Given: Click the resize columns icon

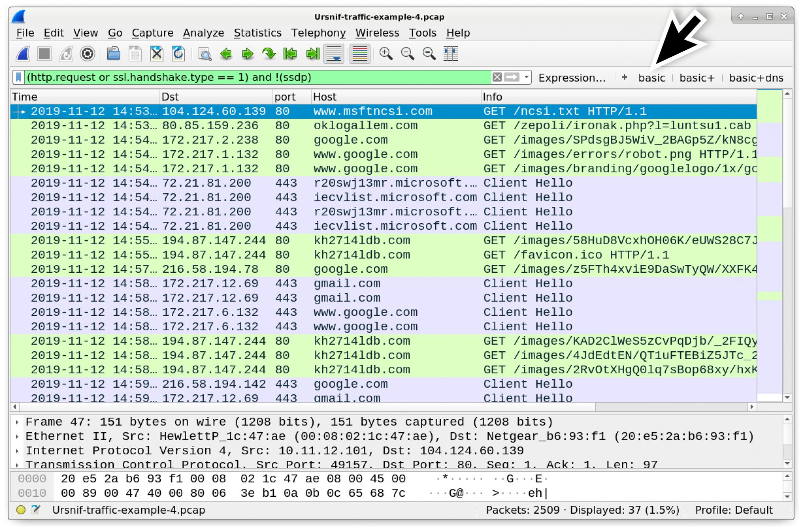Looking at the screenshot, I should [x=451, y=54].
